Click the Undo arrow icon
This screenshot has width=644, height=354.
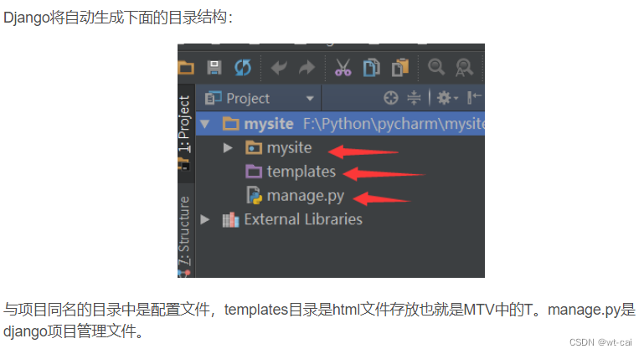[x=279, y=67]
